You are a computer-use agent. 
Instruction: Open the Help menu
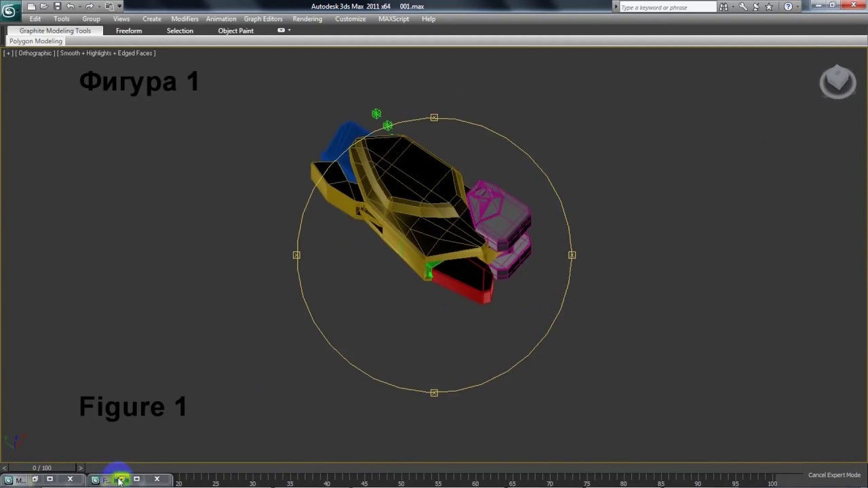(x=429, y=19)
